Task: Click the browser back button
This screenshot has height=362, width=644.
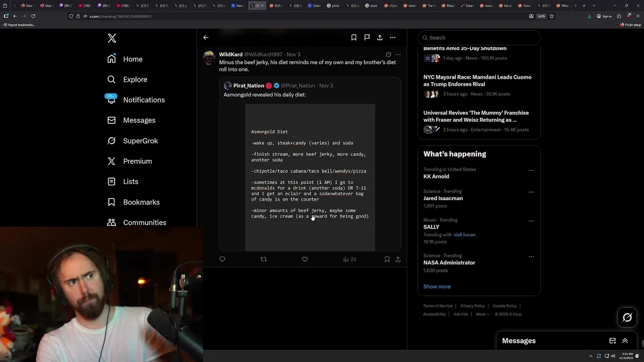Action: click(15, 16)
